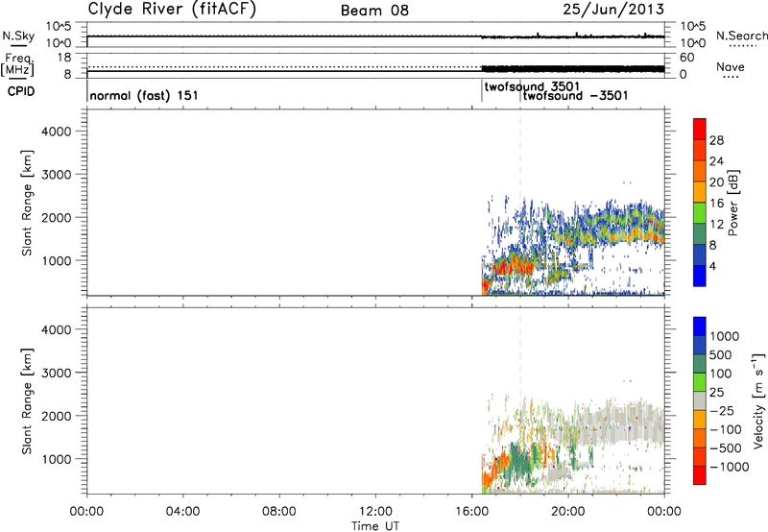Image resolution: width=768 pixels, height=532 pixels.
Task: Click the '10^5' tick beside N.Search
Action: [x=693, y=26]
